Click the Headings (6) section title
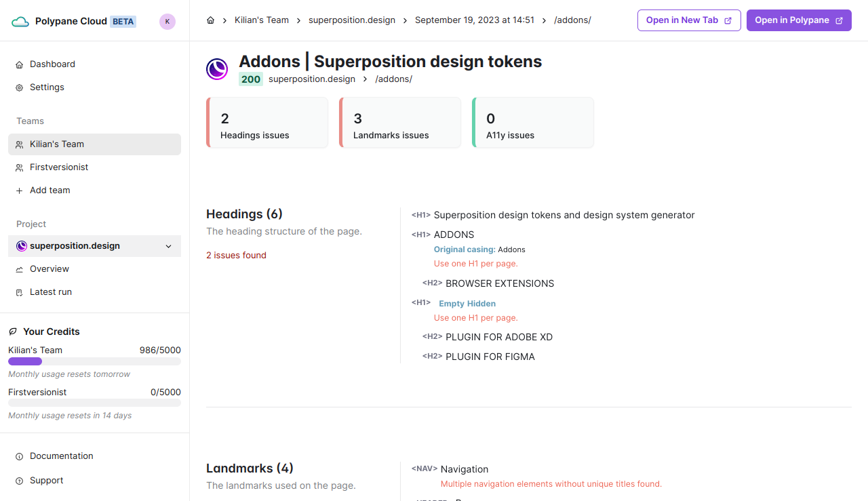The width and height of the screenshot is (868, 501). (x=244, y=214)
